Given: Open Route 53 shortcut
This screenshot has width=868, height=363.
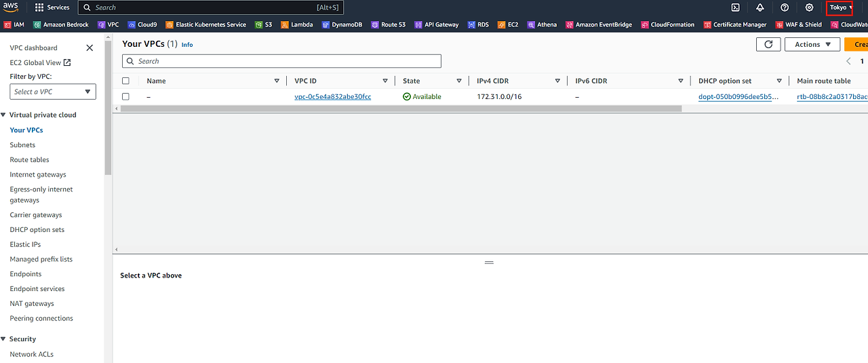Looking at the screenshot, I should [x=389, y=24].
